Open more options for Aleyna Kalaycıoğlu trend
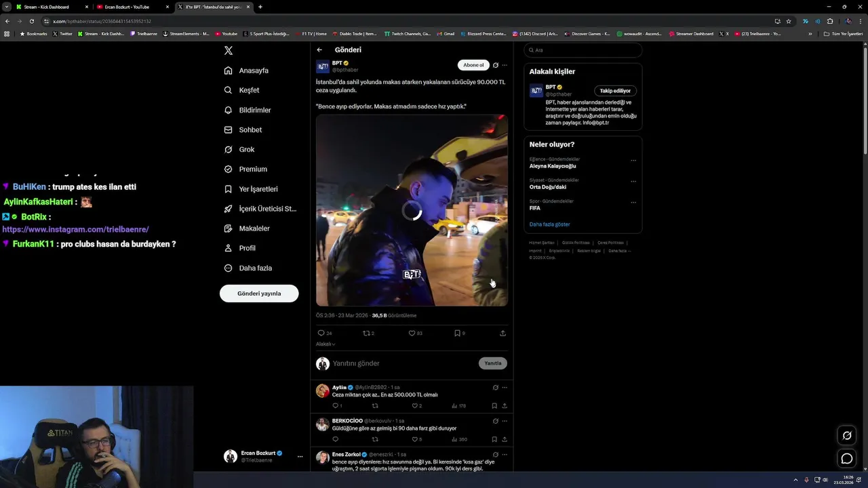This screenshot has height=488, width=868. coord(633,161)
